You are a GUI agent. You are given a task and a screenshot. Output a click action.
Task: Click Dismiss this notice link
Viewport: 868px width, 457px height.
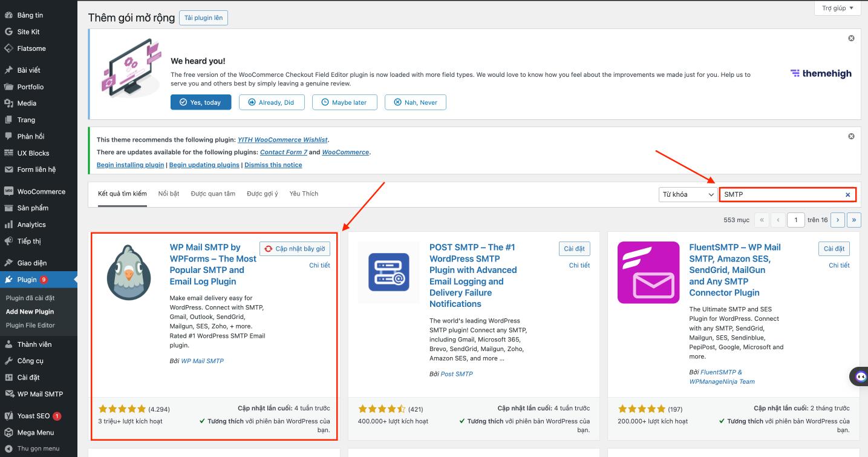273,165
